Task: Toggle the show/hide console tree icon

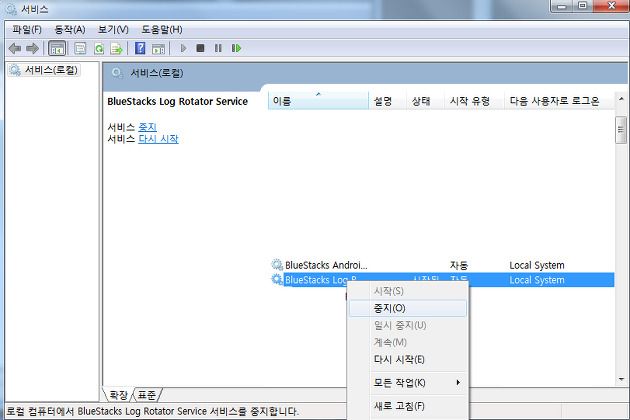Action: point(57,49)
